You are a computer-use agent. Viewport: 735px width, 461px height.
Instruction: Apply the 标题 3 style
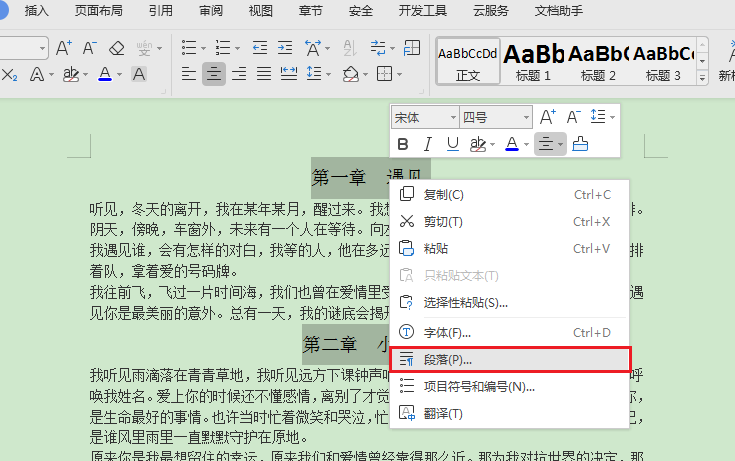tap(663, 62)
